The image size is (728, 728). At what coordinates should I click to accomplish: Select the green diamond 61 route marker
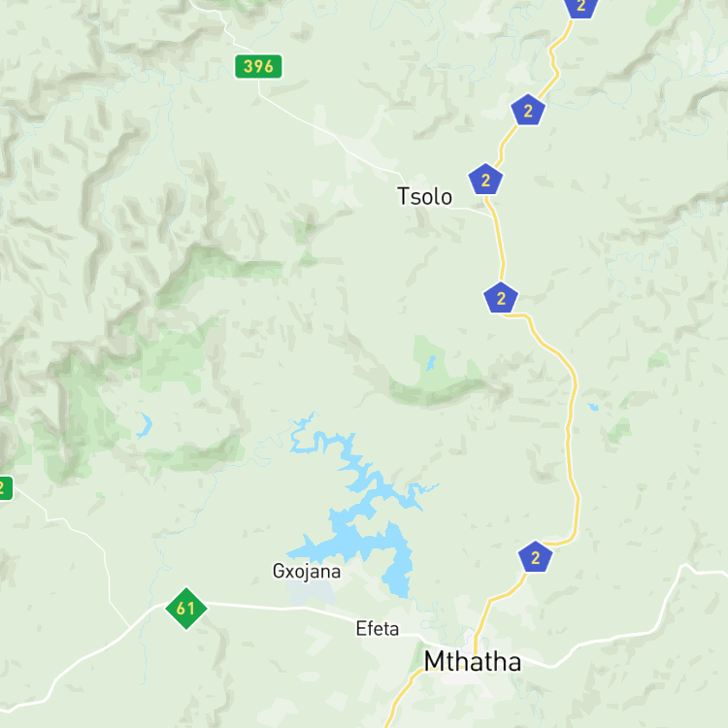pyautogui.click(x=186, y=609)
